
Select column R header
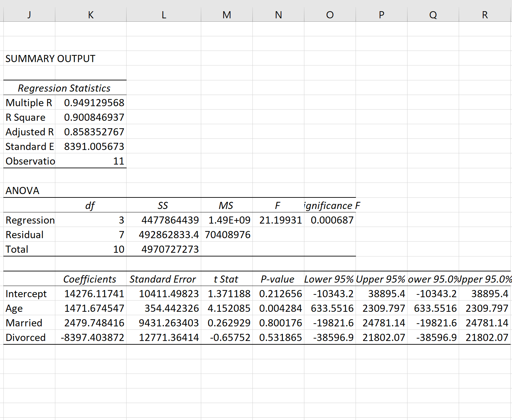point(485,15)
